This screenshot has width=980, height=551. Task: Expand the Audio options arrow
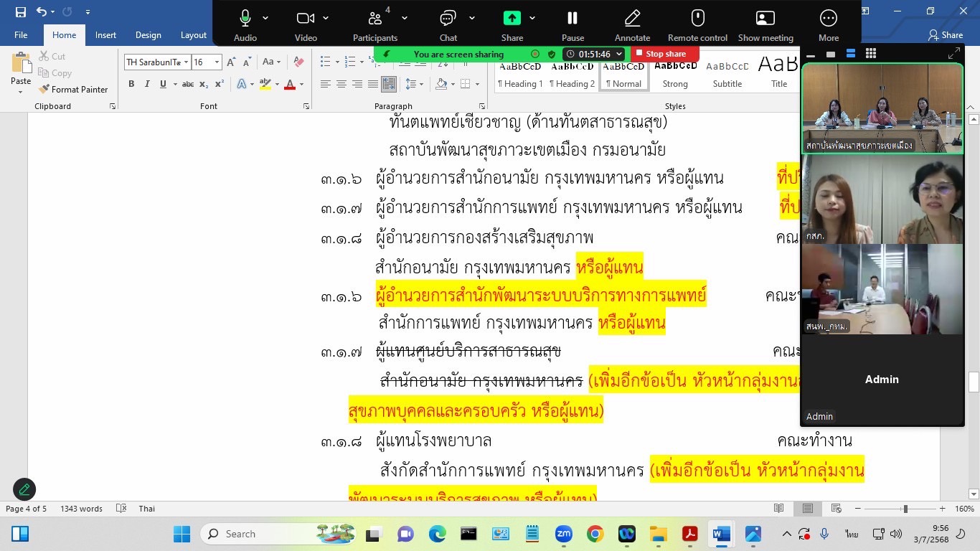click(265, 18)
